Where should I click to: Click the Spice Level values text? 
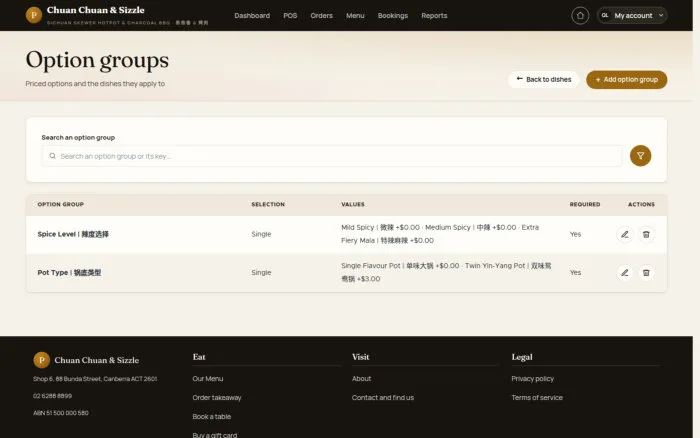coord(440,234)
